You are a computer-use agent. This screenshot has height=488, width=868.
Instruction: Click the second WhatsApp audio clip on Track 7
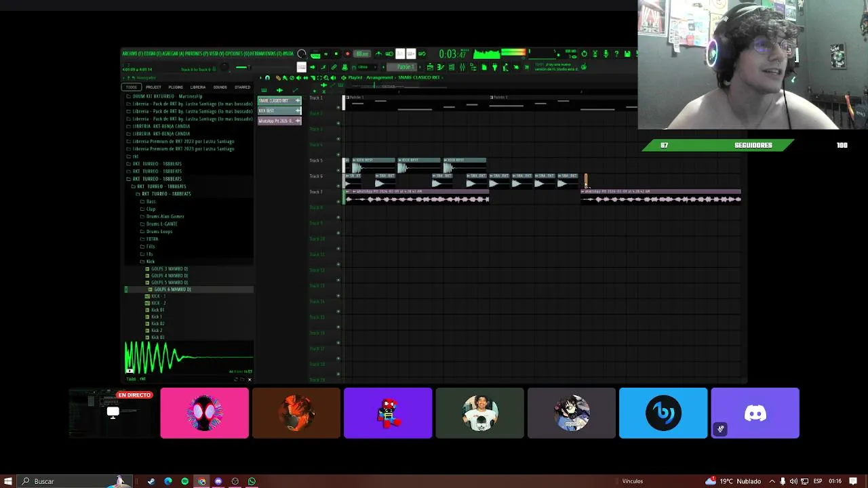(661, 196)
